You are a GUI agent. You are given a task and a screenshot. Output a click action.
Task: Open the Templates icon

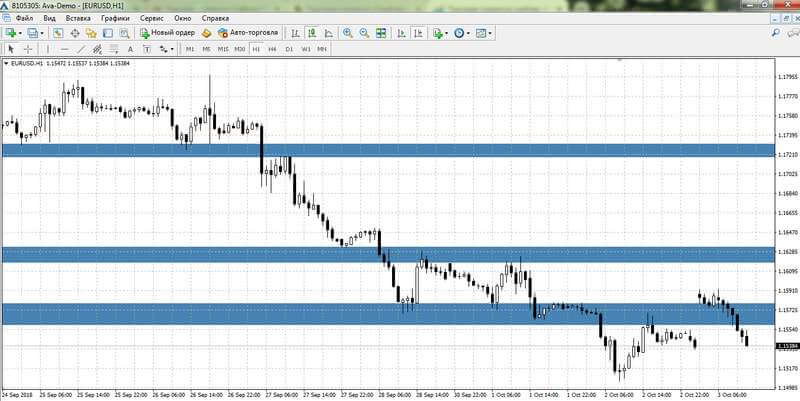point(481,33)
